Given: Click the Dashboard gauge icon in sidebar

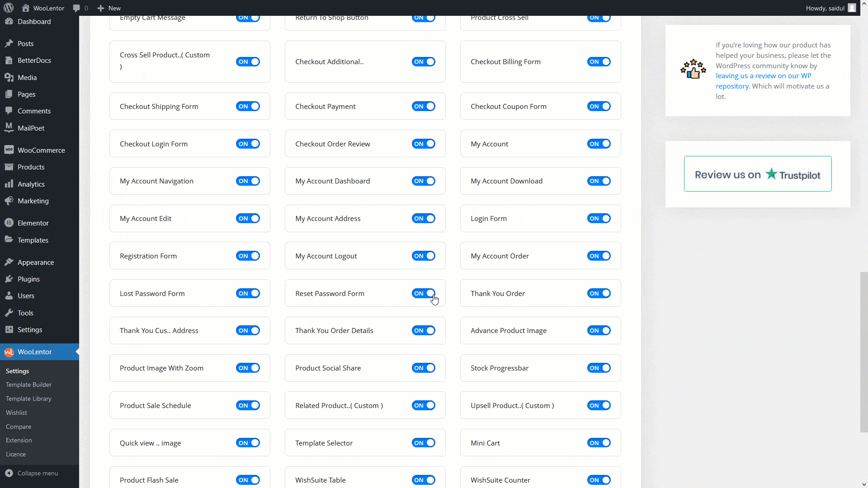Looking at the screenshot, I should pyautogui.click(x=9, y=21).
